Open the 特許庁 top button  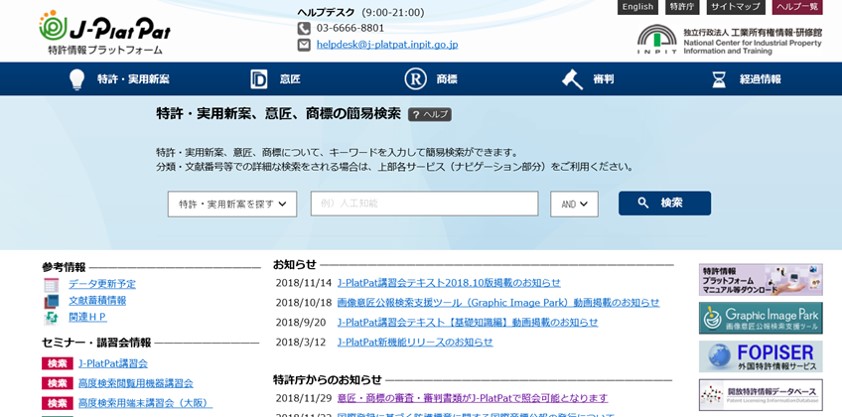(682, 7)
